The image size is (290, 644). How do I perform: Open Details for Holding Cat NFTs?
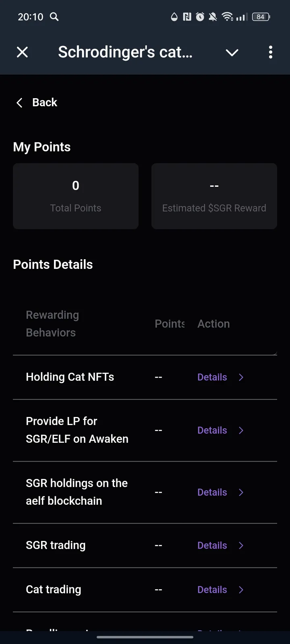pyautogui.click(x=212, y=377)
